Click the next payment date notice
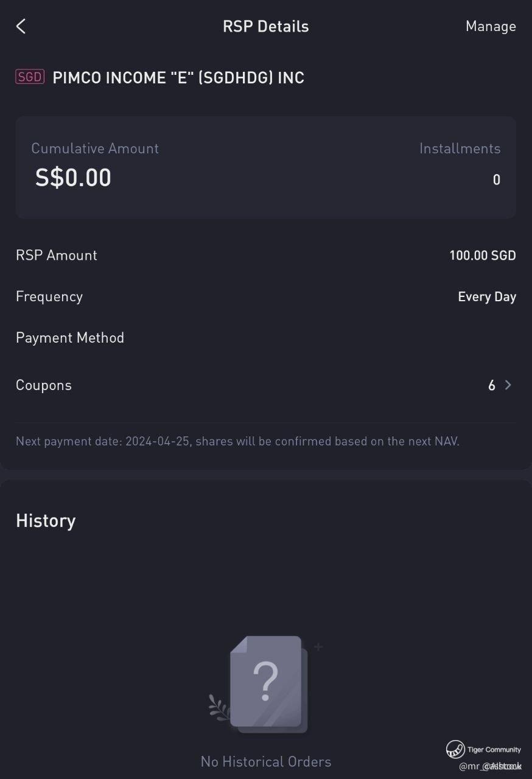This screenshot has width=532, height=779. pyautogui.click(x=237, y=441)
